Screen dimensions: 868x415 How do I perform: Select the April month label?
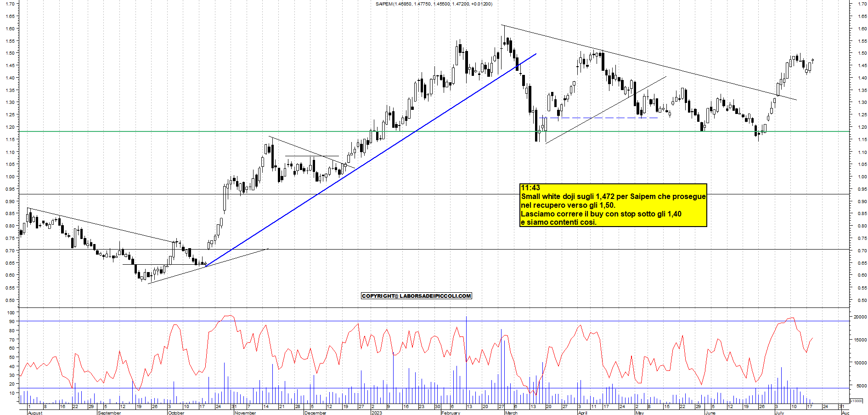tap(583, 413)
